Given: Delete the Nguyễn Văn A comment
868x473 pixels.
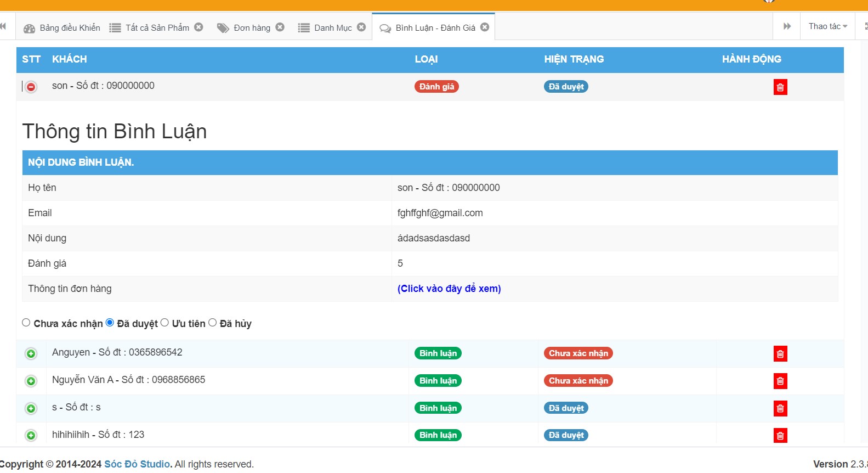Looking at the screenshot, I should coord(780,381).
